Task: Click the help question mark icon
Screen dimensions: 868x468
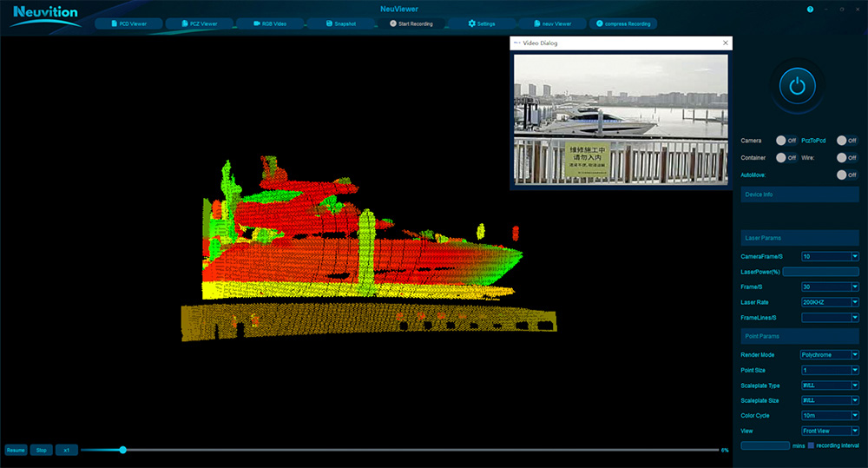Action: coord(810,10)
